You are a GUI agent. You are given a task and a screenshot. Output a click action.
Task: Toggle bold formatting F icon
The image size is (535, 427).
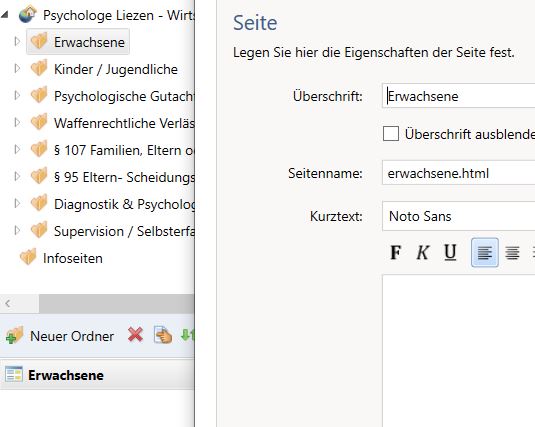click(395, 253)
